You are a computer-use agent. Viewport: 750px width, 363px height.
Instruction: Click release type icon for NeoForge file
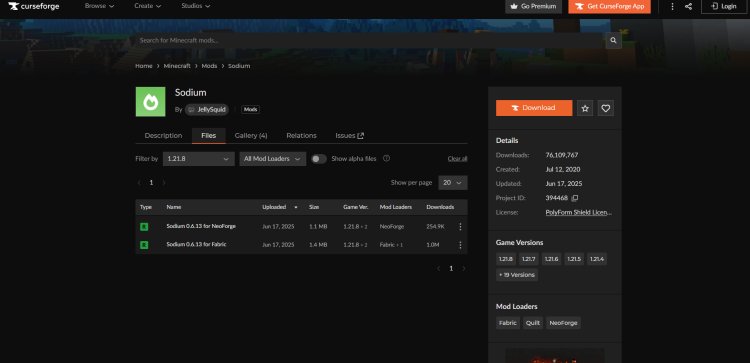pyautogui.click(x=144, y=227)
